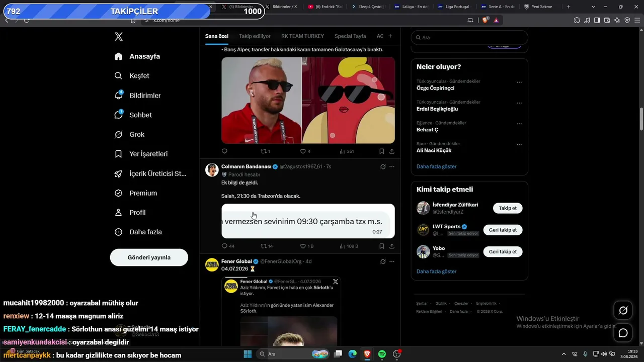The width and height of the screenshot is (644, 362).
Task: Share the Barış Alper post
Action: [x=391, y=151]
